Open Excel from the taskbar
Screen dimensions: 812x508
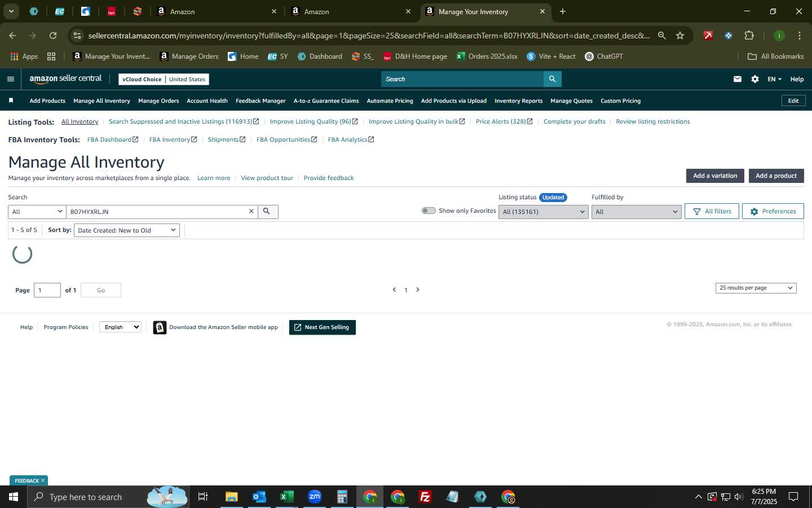pyautogui.click(x=287, y=497)
